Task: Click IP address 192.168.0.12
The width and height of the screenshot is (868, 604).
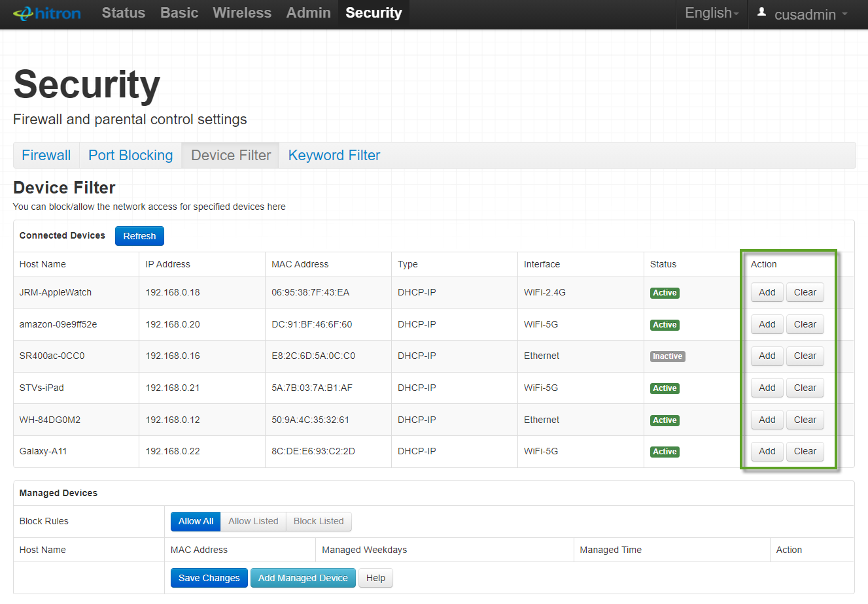Action: 173,420
